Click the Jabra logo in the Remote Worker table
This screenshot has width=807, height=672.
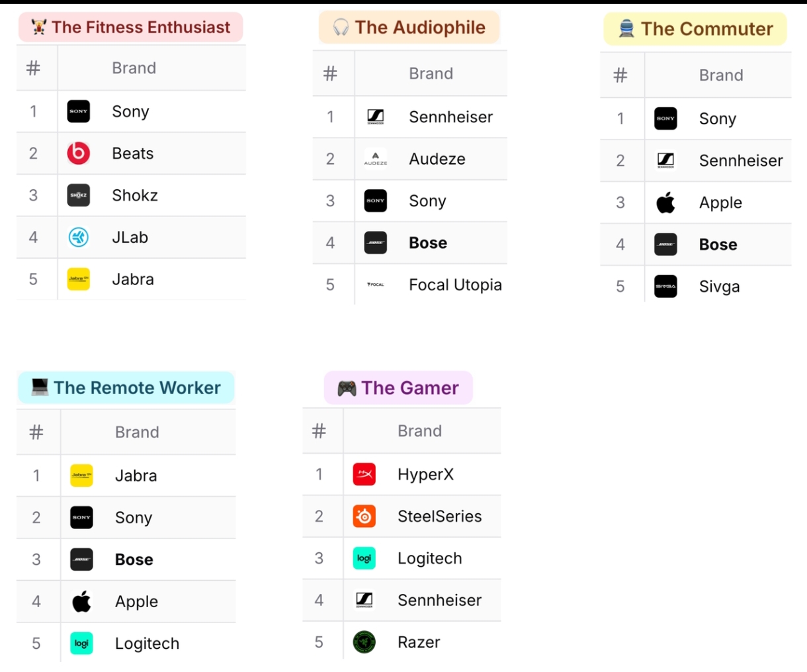coord(81,476)
